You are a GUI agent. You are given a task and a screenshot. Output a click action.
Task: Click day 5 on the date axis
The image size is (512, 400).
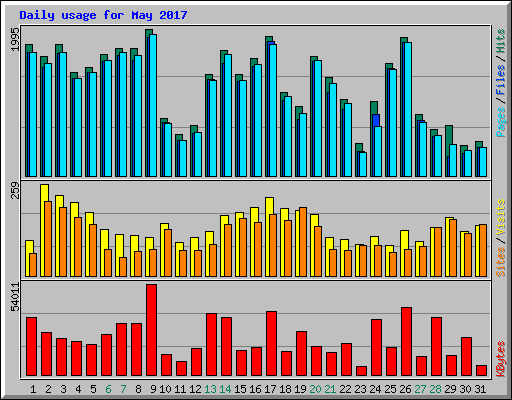(x=93, y=389)
